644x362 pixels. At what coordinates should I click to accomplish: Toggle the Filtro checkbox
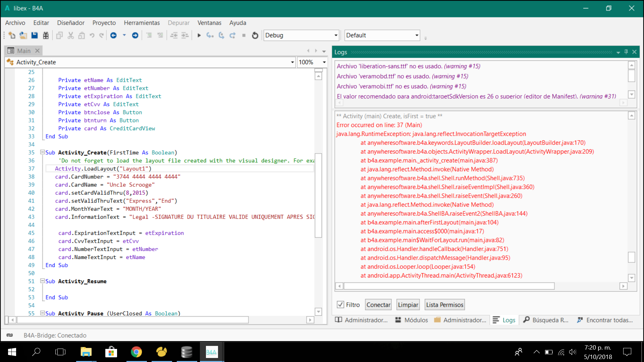pos(340,305)
